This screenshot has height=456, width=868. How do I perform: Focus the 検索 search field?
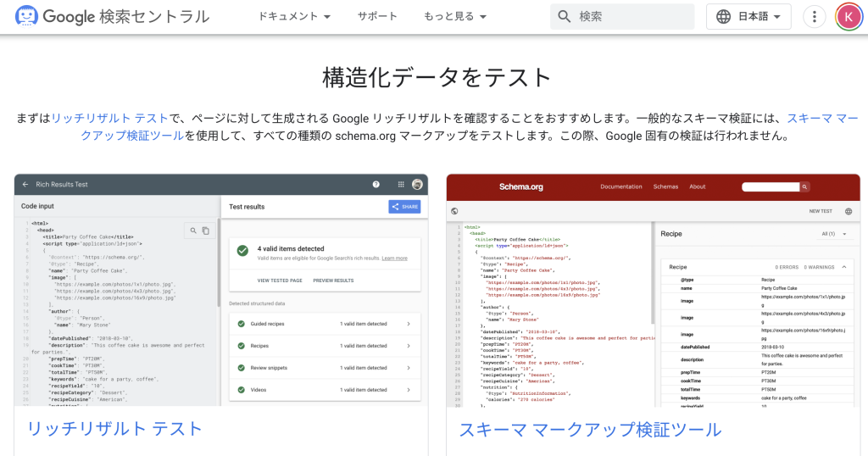(622, 17)
